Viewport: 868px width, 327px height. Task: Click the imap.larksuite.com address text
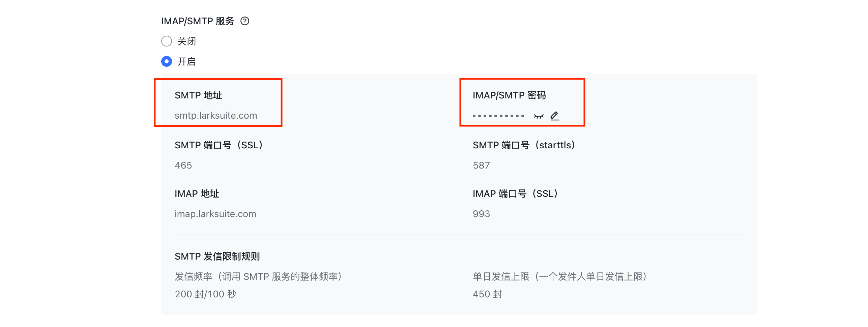pos(215,214)
